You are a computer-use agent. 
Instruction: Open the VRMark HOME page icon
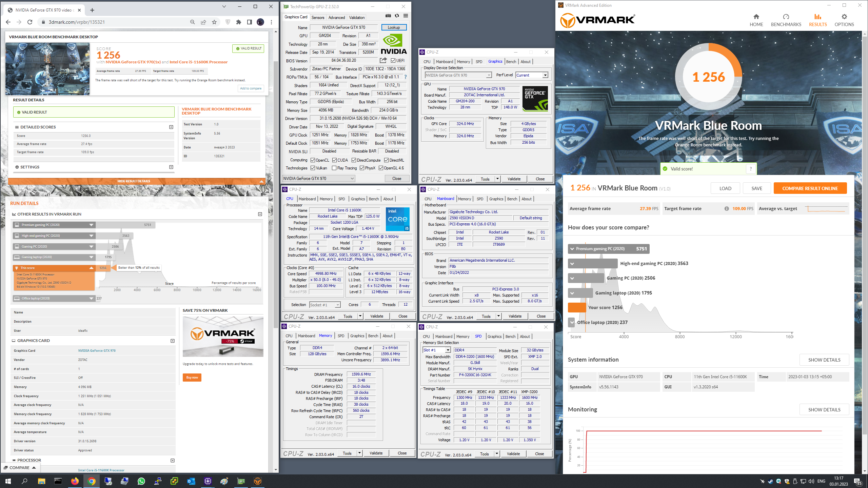coord(756,17)
